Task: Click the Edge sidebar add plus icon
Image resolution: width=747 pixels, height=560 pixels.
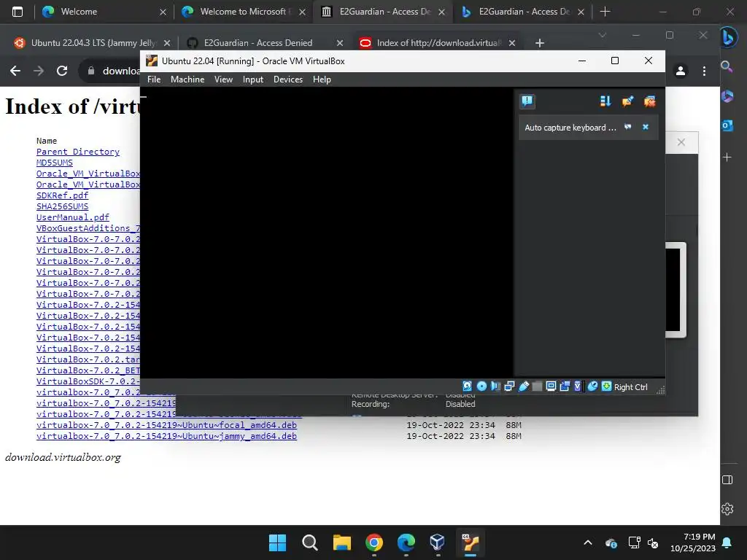Action: 727,157
